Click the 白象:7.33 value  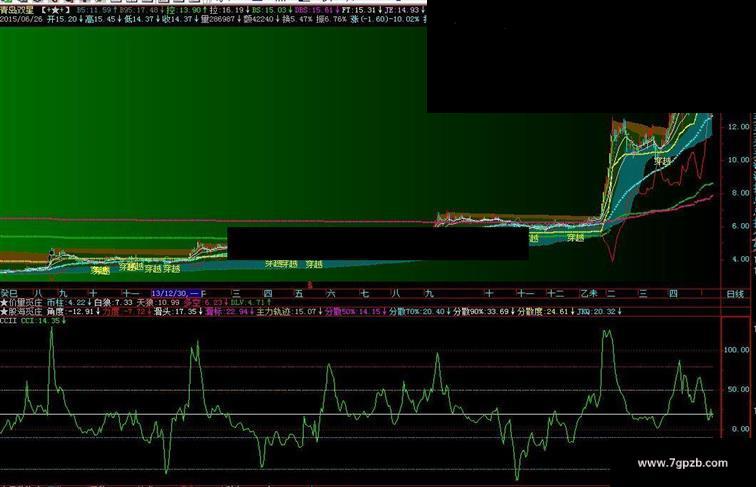(x=113, y=302)
